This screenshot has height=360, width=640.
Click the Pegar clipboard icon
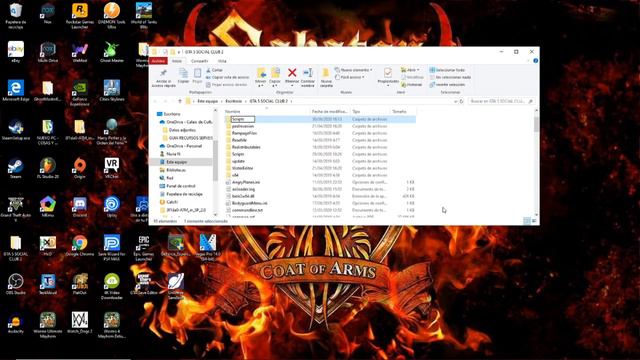pyautogui.click(x=197, y=76)
